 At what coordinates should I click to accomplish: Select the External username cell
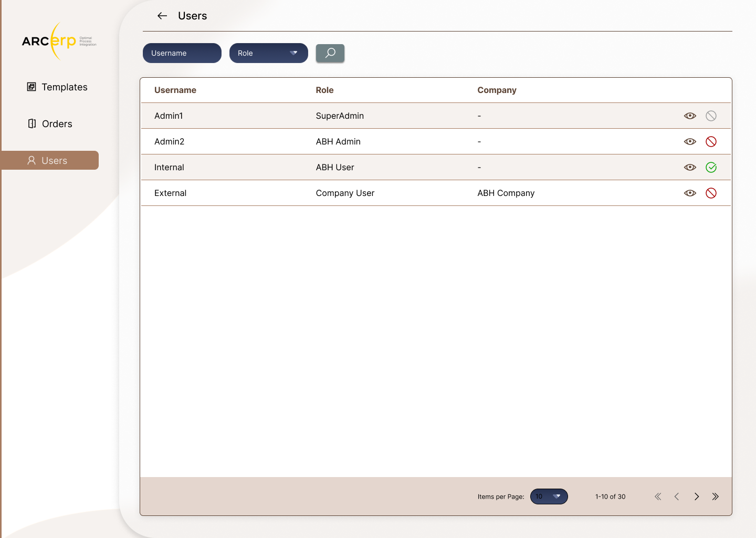point(170,193)
